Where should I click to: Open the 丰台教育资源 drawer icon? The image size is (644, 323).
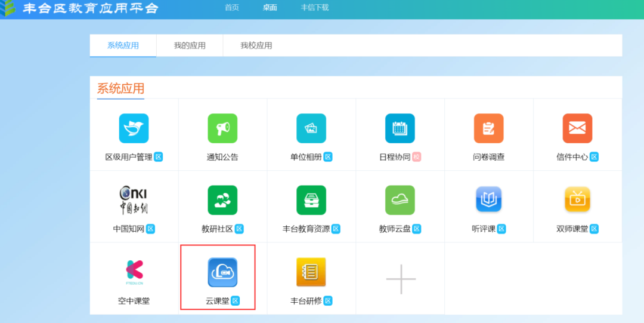(311, 200)
